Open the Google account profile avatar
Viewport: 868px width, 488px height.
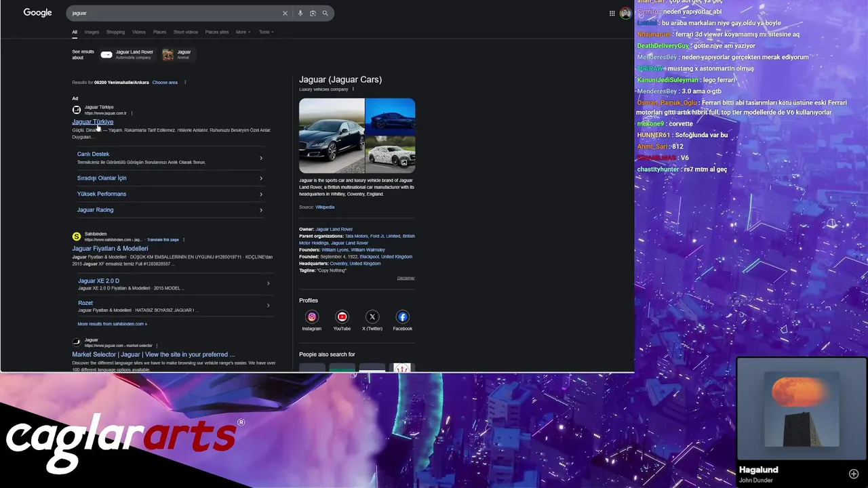click(625, 13)
